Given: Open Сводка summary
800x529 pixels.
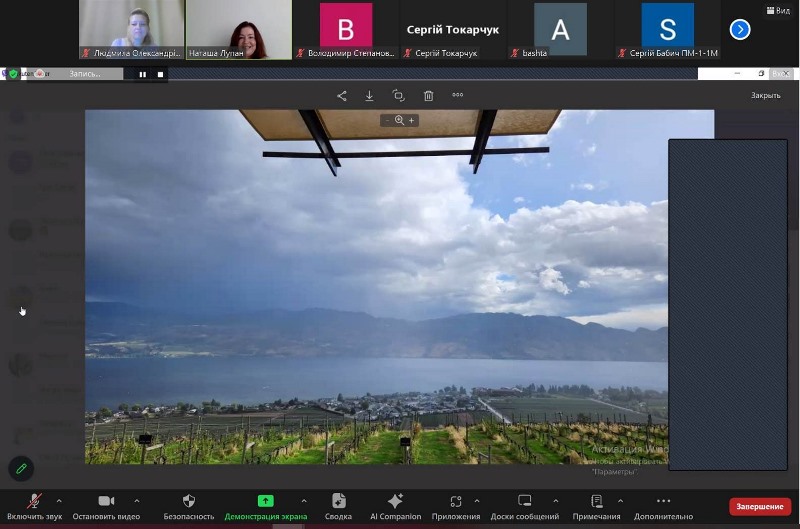Looking at the screenshot, I should point(338,507).
